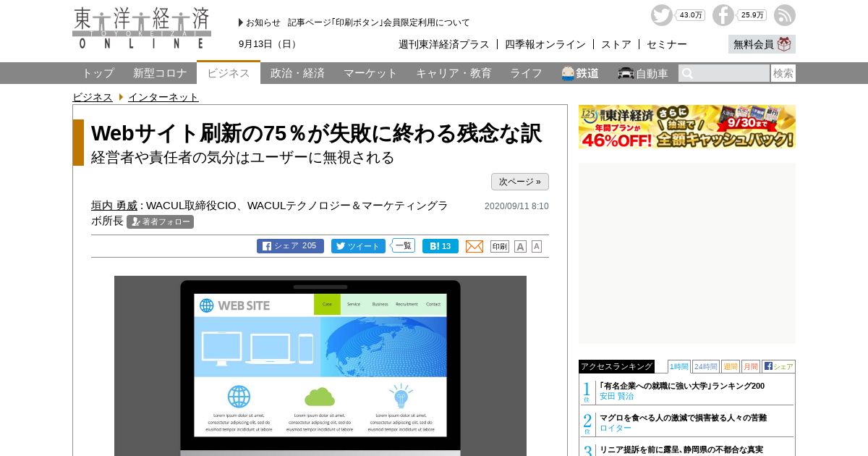Screen dimensions: 868x456
Task: Open the ストア link
Action: [x=616, y=44]
